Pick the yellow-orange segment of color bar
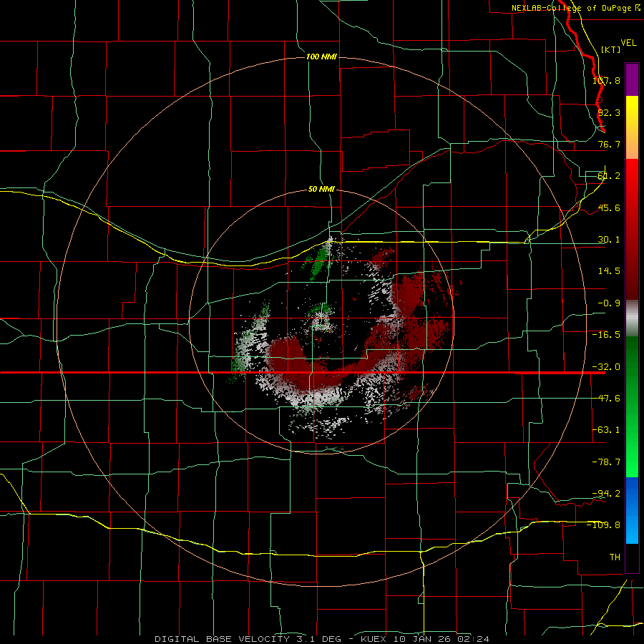Image resolution: width=644 pixels, height=644 pixels. tap(632, 127)
